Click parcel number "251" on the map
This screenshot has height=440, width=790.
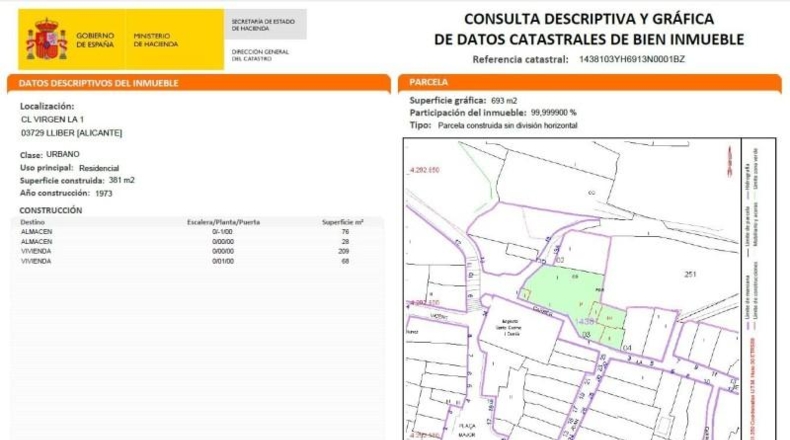coord(690,274)
